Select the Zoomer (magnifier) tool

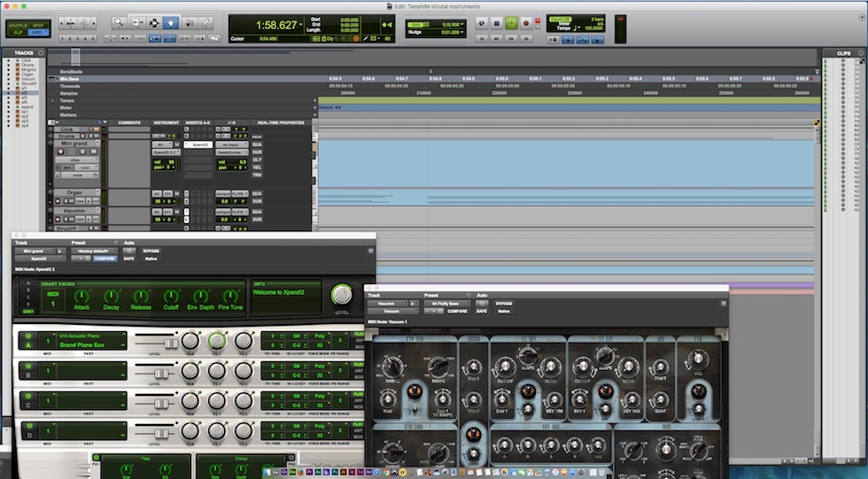tap(119, 23)
